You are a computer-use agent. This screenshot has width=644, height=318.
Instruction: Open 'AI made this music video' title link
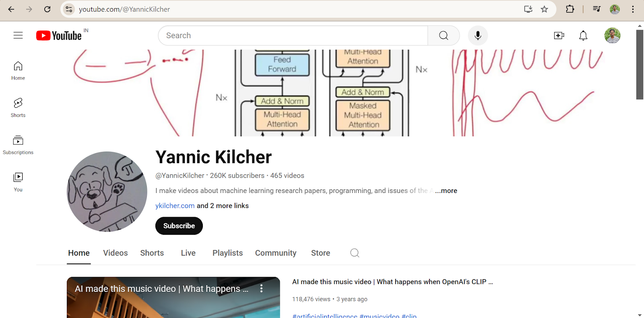(392, 282)
